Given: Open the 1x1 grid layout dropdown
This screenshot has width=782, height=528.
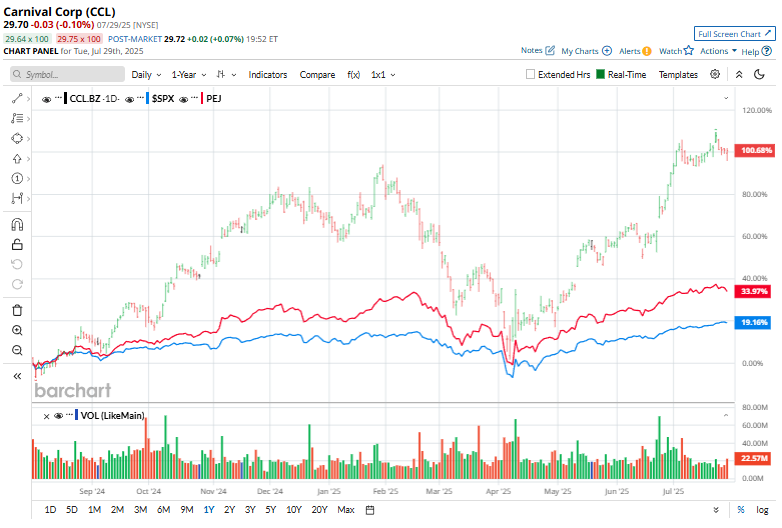Looking at the screenshot, I should point(383,74).
